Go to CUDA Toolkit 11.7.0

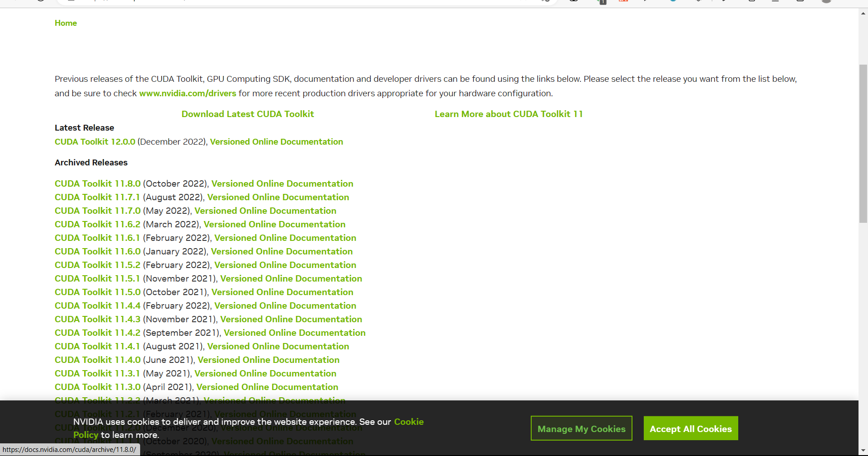98,211
